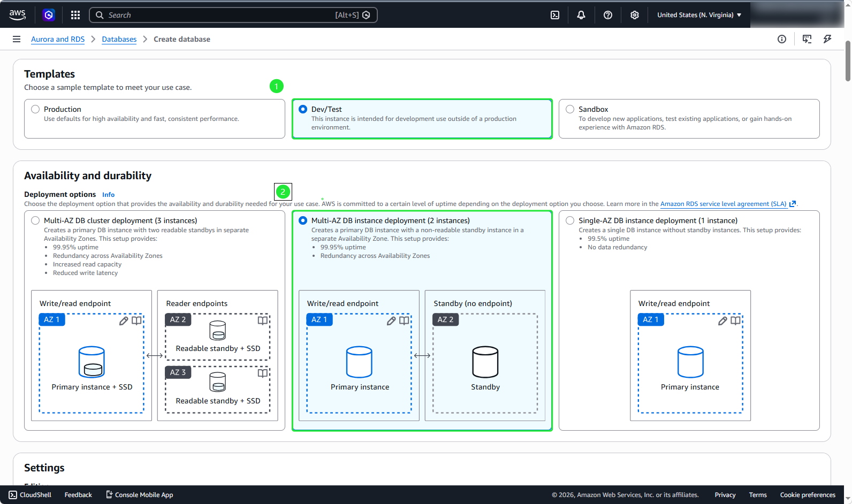Click the monitor icon in breadcrumb bar

coord(807,39)
